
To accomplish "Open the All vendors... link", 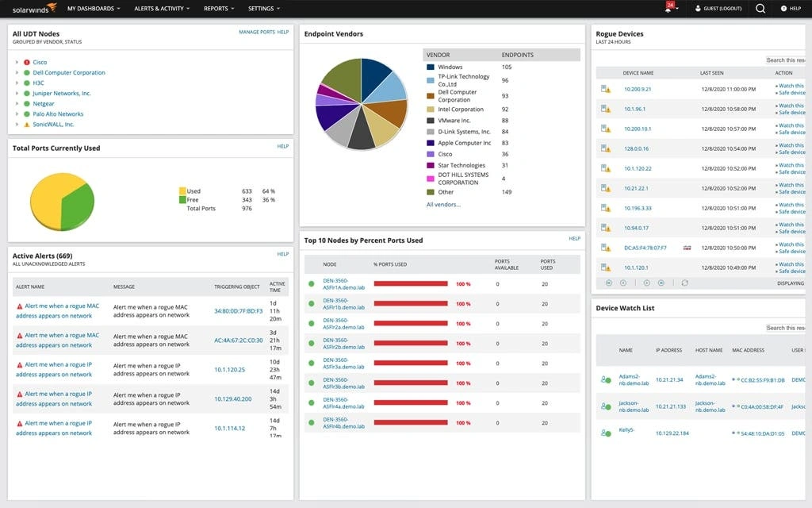I will coord(443,204).
